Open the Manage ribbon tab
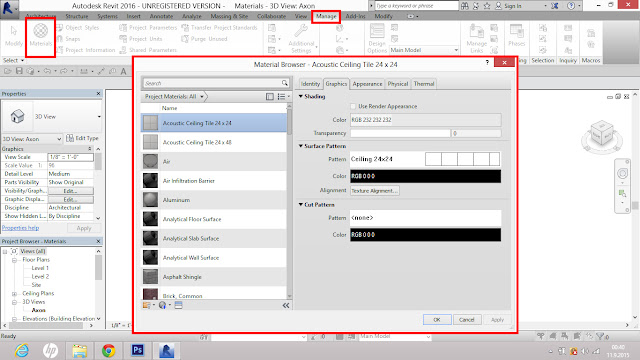Image resolution: width=640 pixels, height=360 pixels. [x=326, y=16]
